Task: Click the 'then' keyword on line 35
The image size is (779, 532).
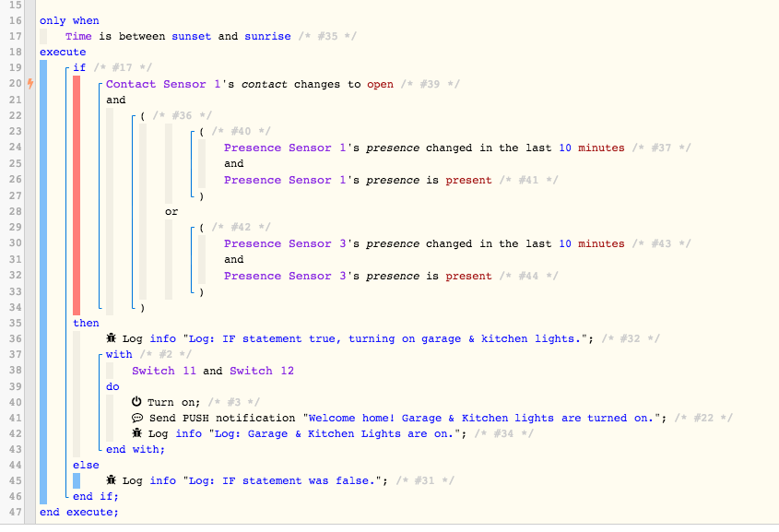Action: click(86, 323)
